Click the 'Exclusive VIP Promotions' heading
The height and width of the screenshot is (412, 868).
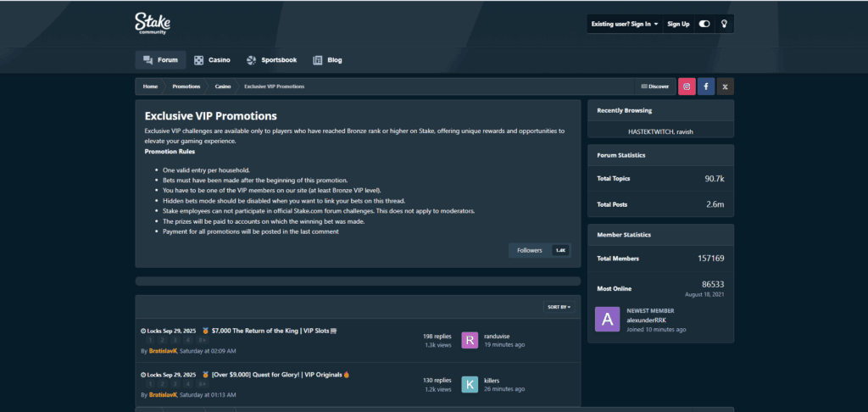pos(211,116)
